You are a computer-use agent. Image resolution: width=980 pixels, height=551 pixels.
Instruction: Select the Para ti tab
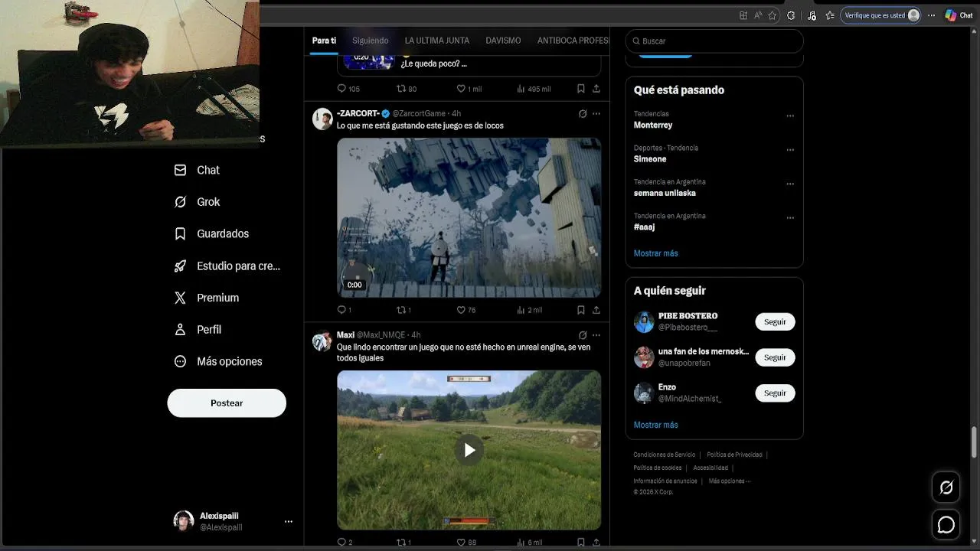click(x=324, y=41)
